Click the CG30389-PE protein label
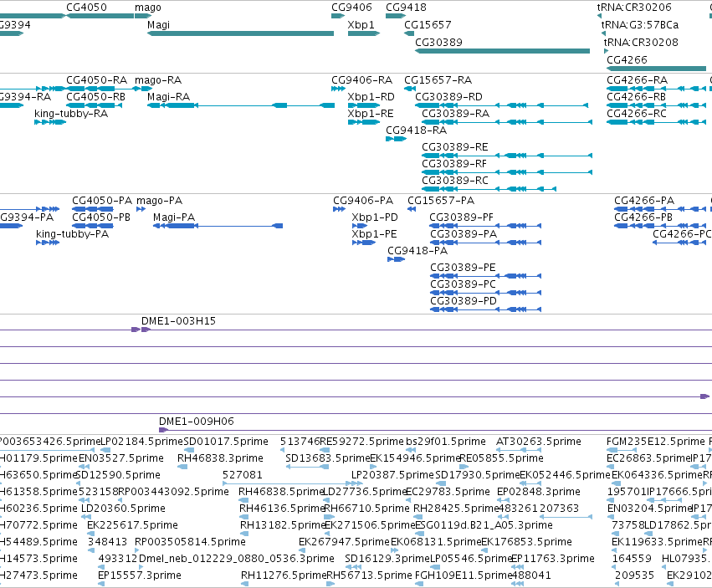Image resolution: width=712 pixels, height=588 pixels. 463,268
